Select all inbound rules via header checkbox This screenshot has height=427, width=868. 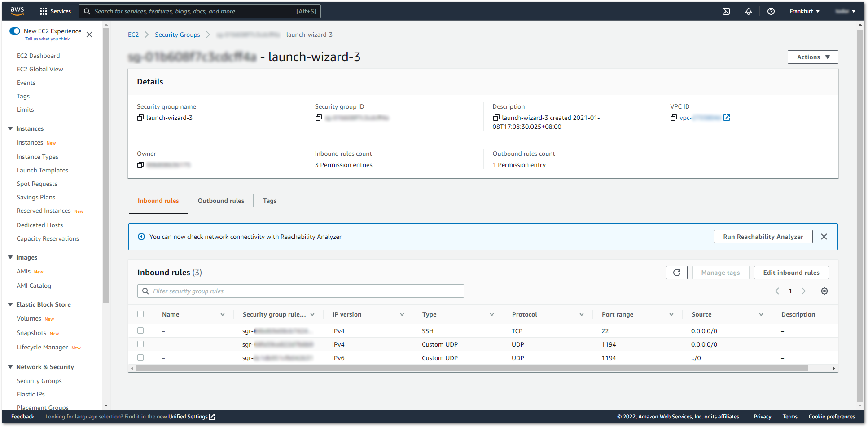(140, 314)
